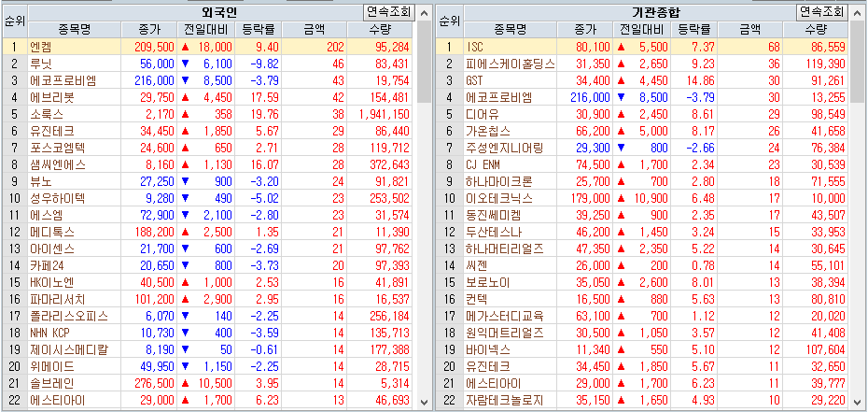Click scroll down arrow in 외국인 panel
Screen dimensions: 868x412
pyautogui.click(x=424, y=402)
